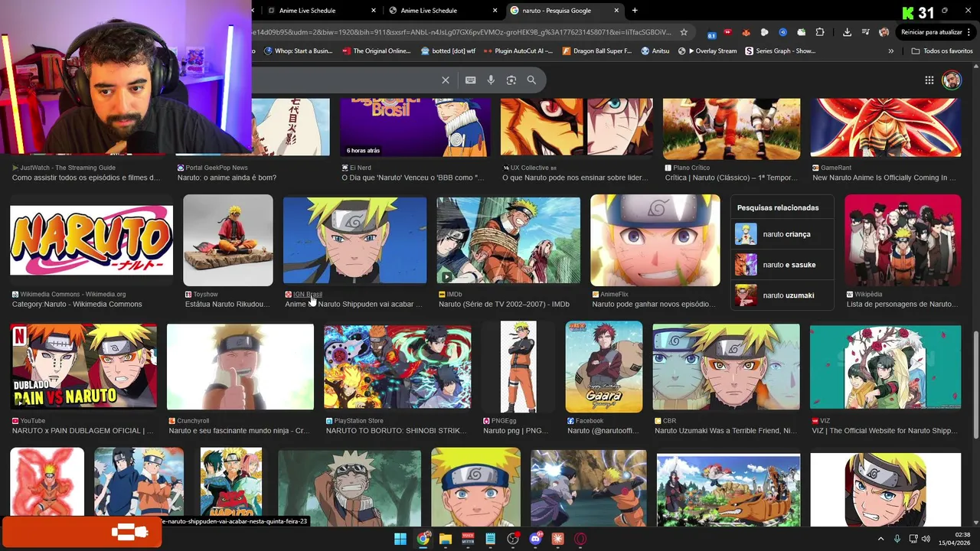Open Google Lens image search

point(511,80)
